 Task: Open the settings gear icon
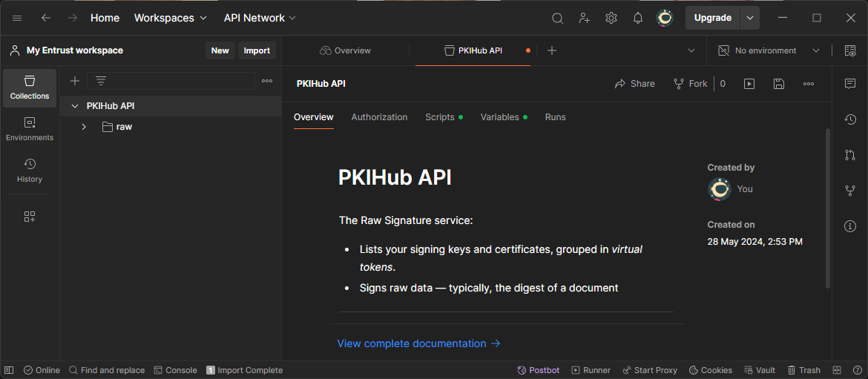click(611, 18)
